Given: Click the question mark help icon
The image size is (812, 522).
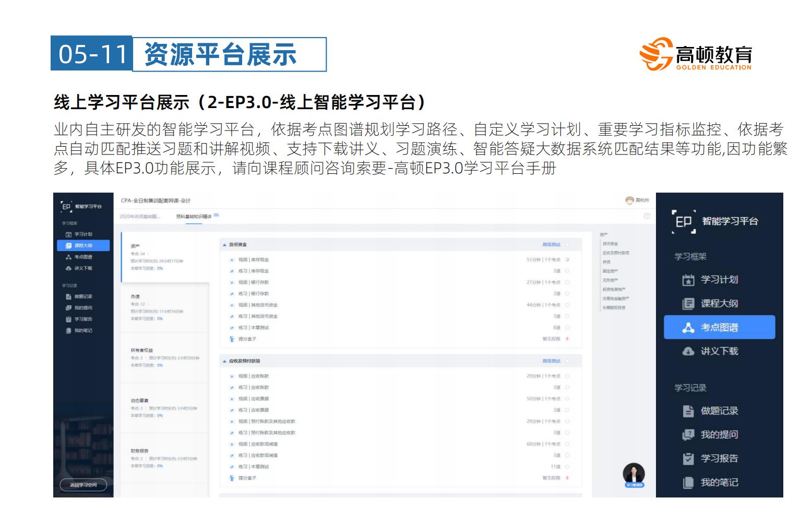Looking at the screenshot, I should 647,216.
